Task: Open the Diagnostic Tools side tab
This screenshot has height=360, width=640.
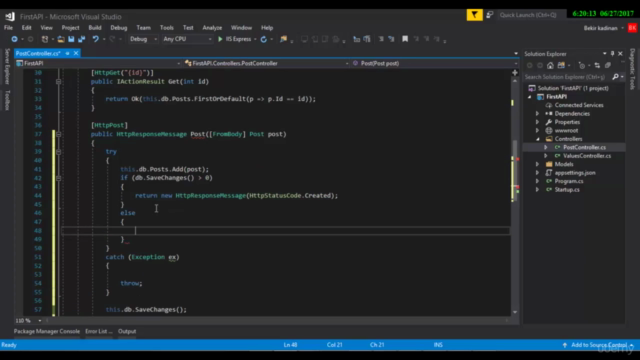Action: click(632, 69)
